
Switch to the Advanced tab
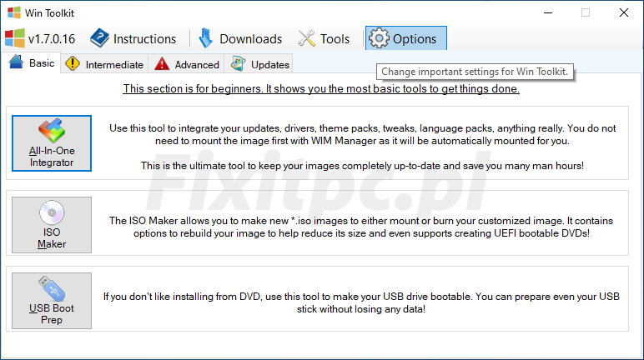[x=187, y=64]
